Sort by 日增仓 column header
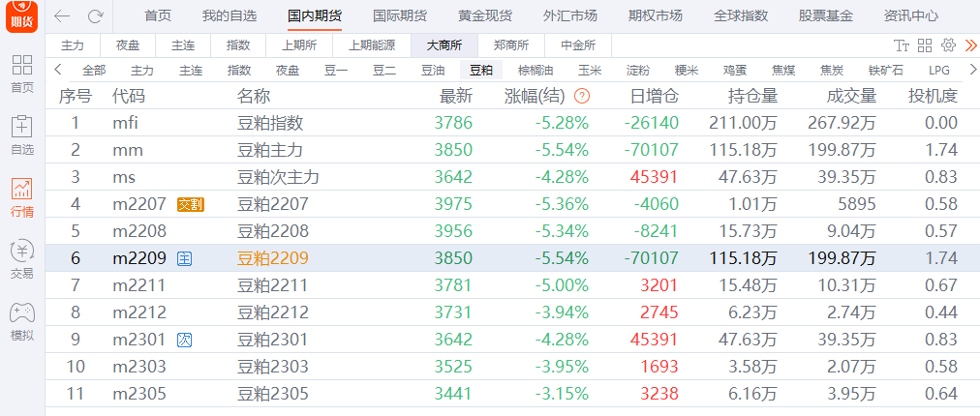Viewport: 980px width, 416px height. coord(654,96)
